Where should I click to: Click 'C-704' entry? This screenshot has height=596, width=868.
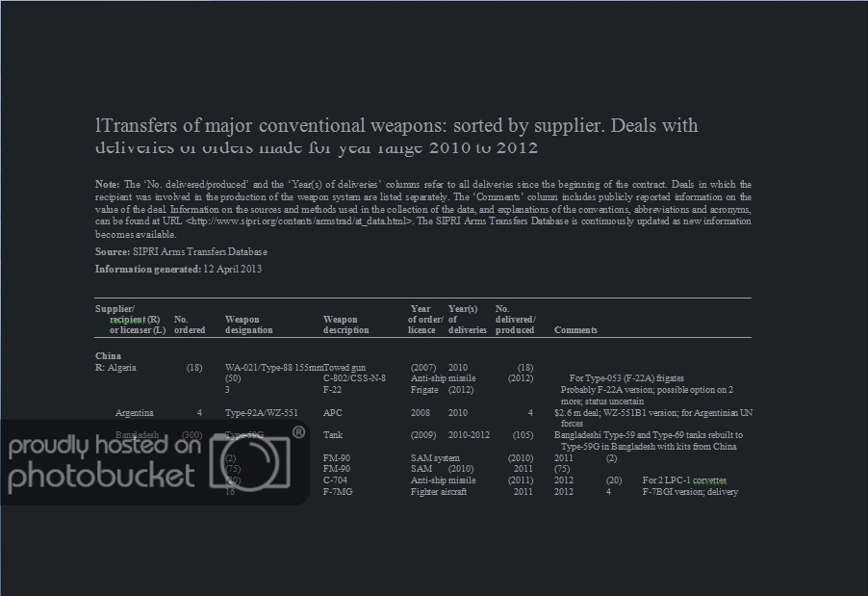(335, 480)
